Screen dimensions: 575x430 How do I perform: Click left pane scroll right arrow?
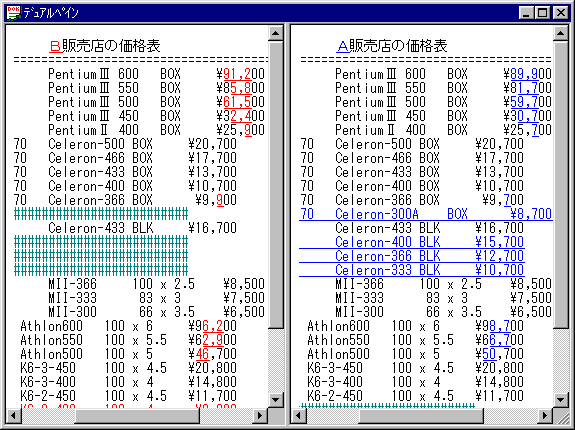(260, 415)
